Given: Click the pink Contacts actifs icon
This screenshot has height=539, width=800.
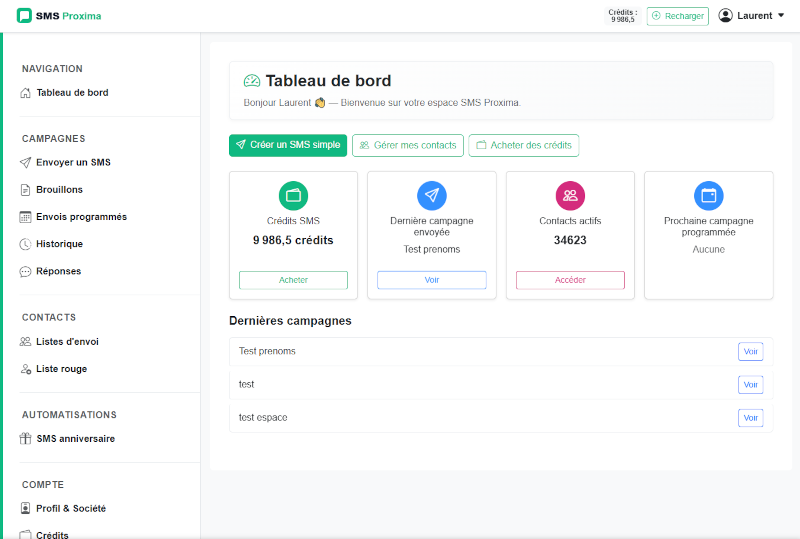Looking at the screenshot, I should pyautogui.click(x=570, y=195).
